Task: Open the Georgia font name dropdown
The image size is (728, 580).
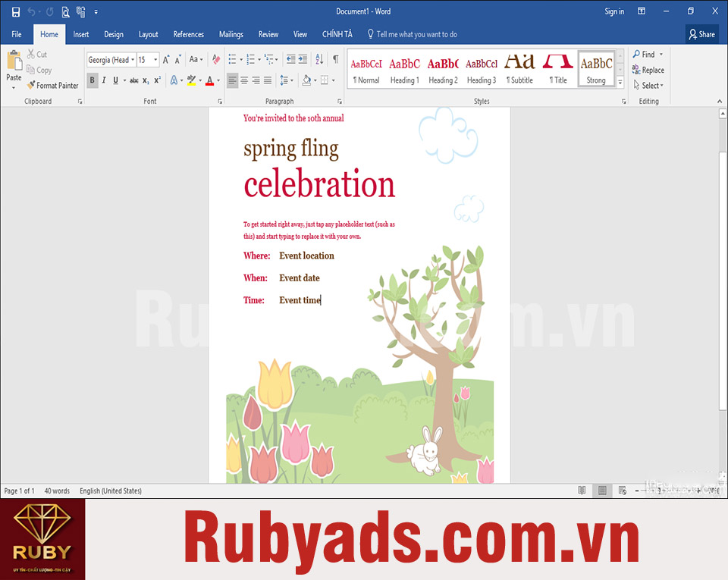Action: [133, 60]
